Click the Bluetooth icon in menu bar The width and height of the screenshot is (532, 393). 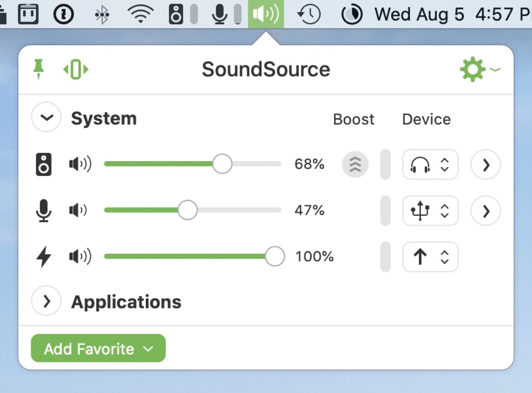click(101, 14)
